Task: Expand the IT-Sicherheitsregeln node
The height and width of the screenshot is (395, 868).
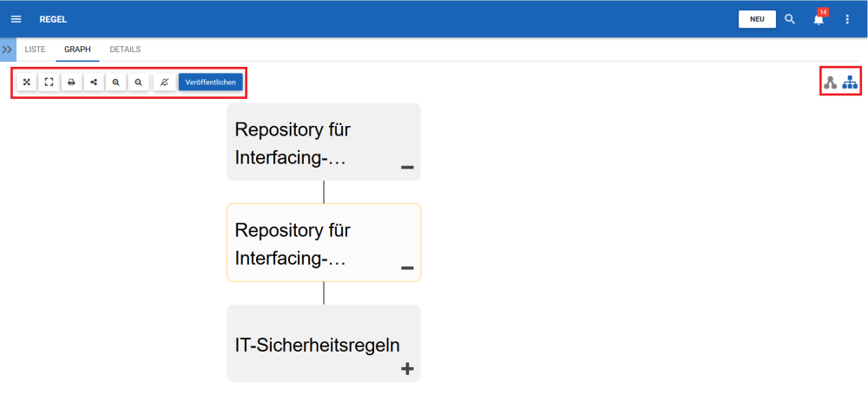Action: click(x=407, y=368)
